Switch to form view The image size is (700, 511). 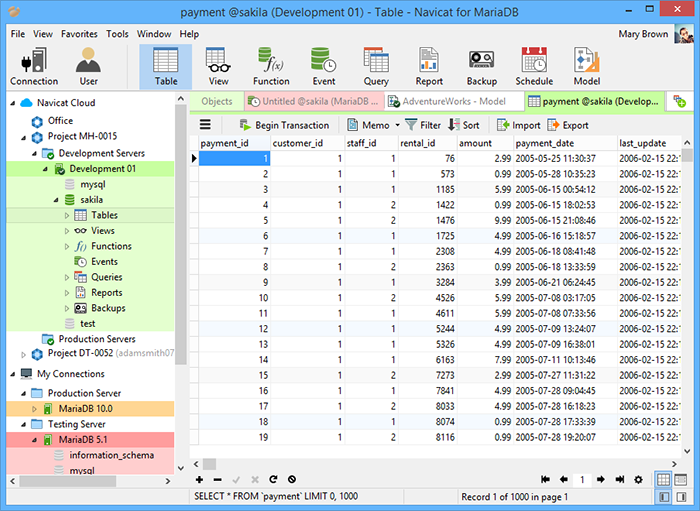[x=681, y=479]
